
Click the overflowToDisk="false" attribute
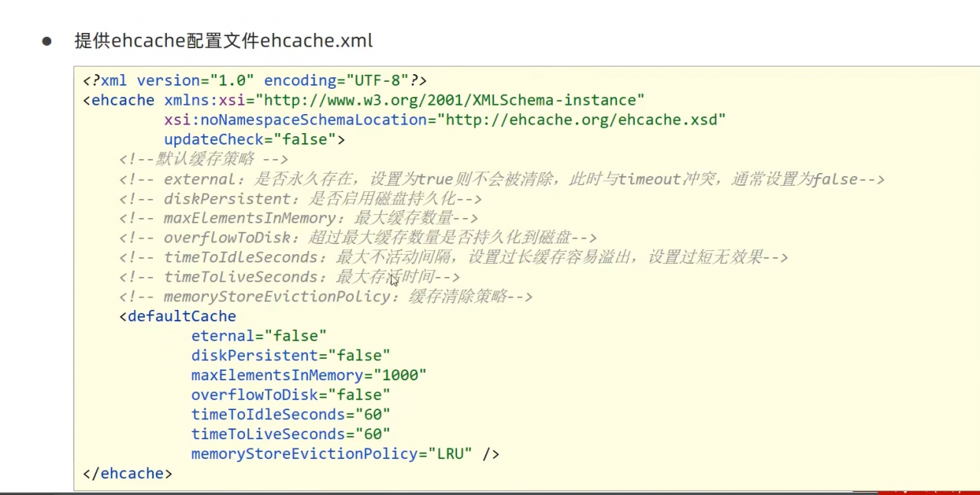(291, 395)
